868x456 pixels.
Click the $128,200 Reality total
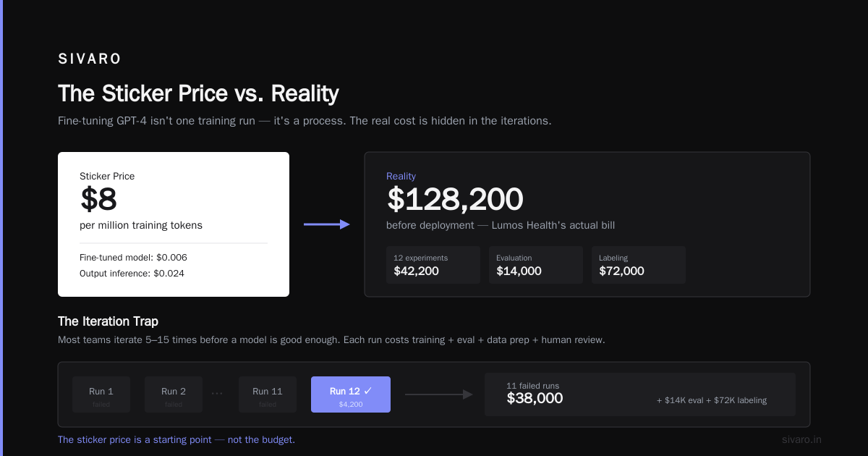click(x=455, y=199)
